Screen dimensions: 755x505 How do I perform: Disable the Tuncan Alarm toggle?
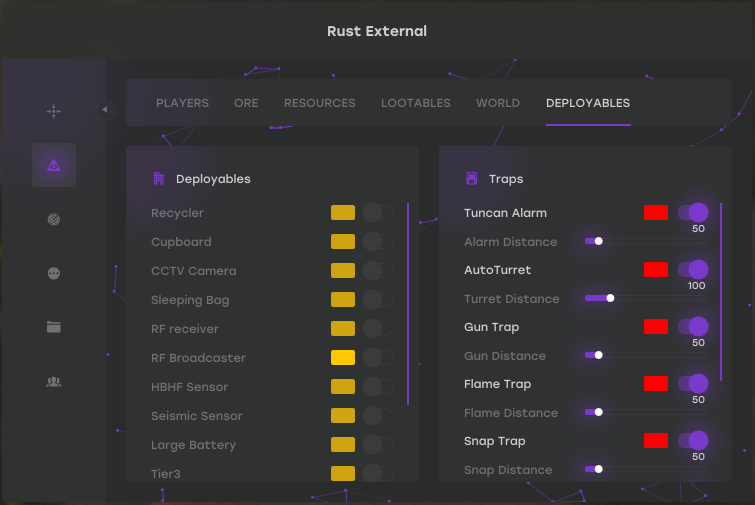coord(693,212)
